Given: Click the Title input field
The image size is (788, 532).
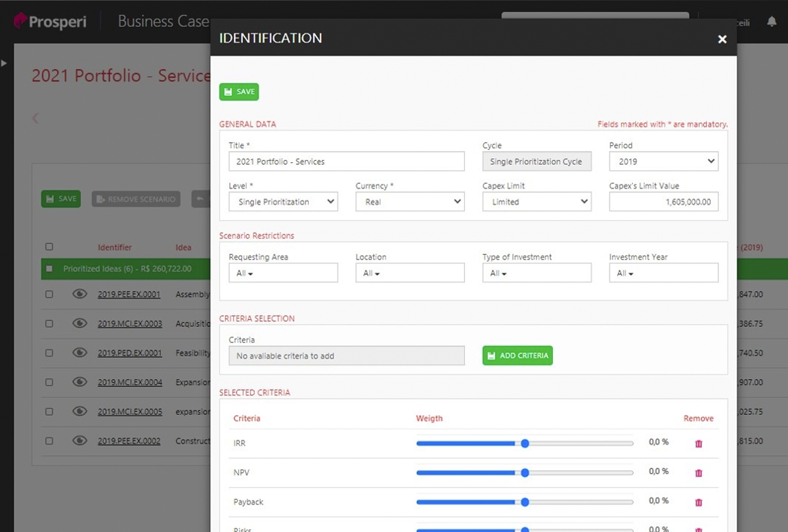Looking at the screenshot, I should coord(346,162).
